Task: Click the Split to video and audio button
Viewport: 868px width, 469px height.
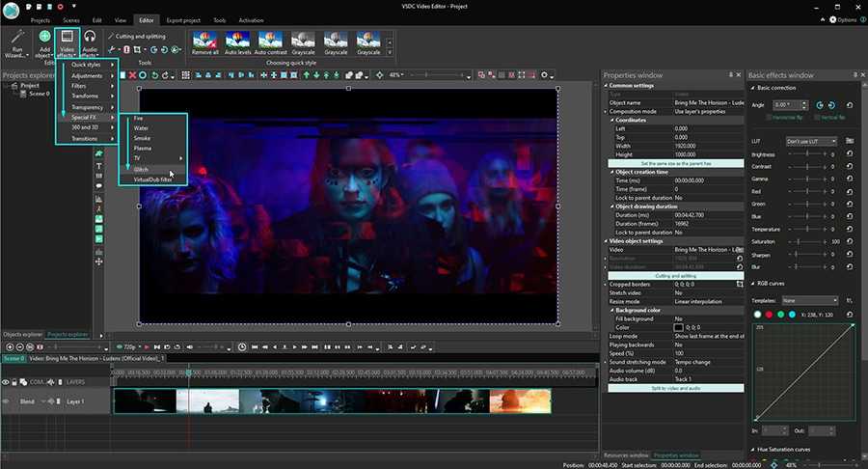Action: pyautogui.click(x=675, y=387)
